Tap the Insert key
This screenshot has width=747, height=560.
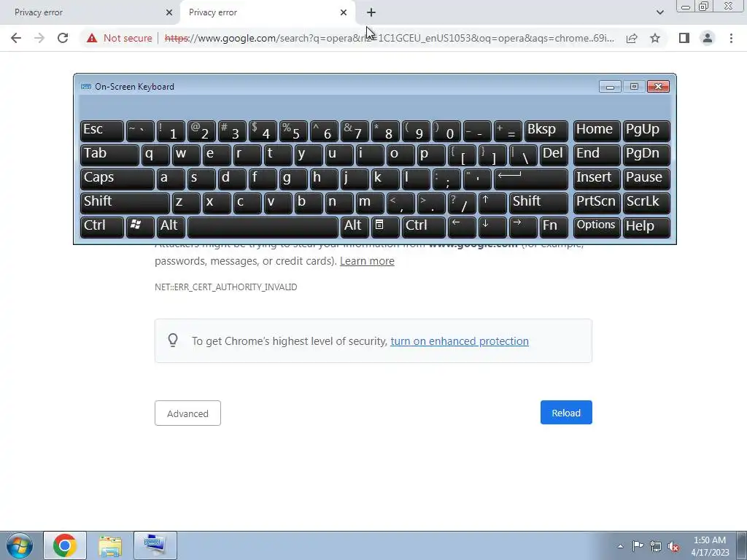(x=597, y=179)
